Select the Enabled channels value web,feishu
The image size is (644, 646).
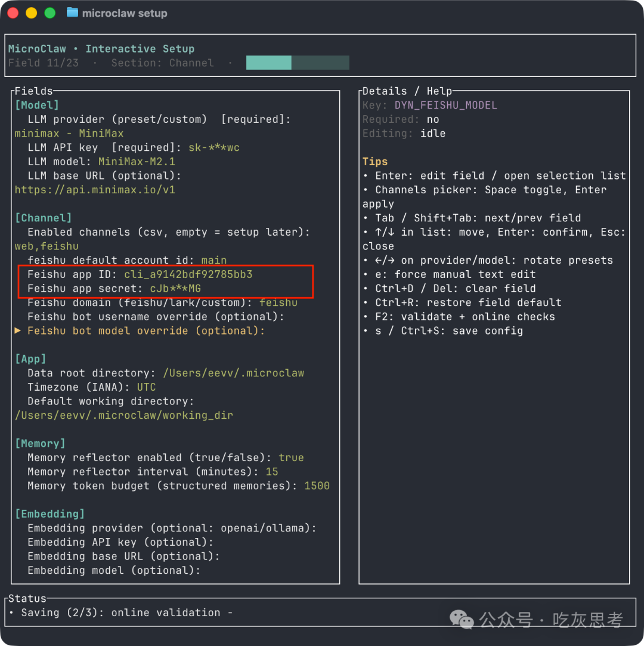[47, 246]
